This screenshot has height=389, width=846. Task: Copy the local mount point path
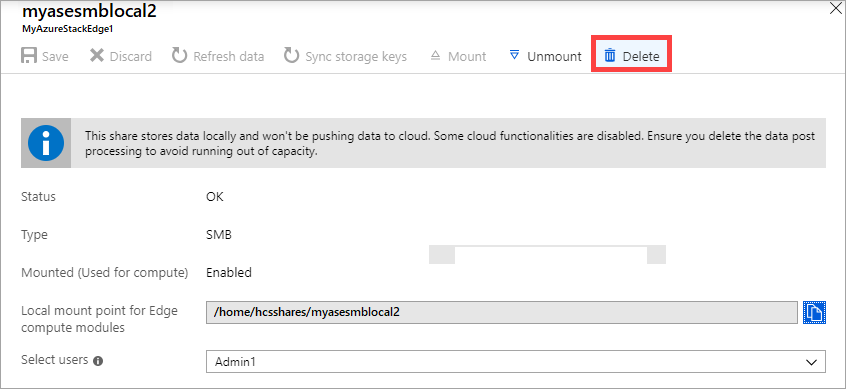click(814, 312)
